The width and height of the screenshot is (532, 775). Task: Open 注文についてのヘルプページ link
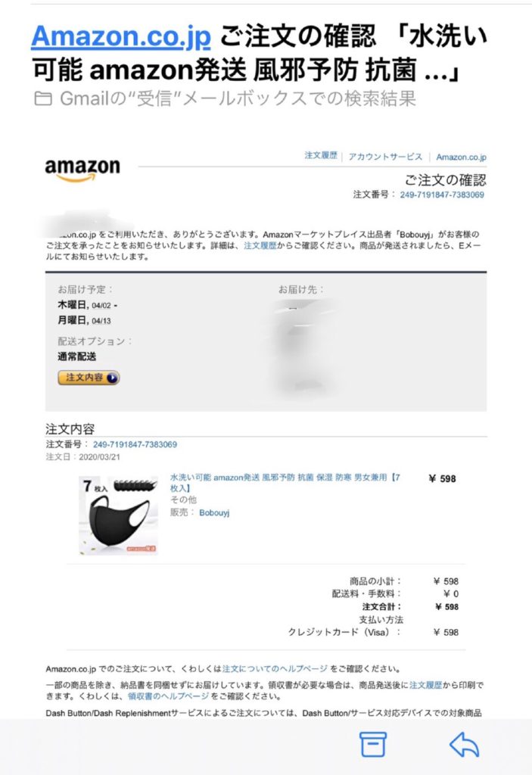point(275,669)
